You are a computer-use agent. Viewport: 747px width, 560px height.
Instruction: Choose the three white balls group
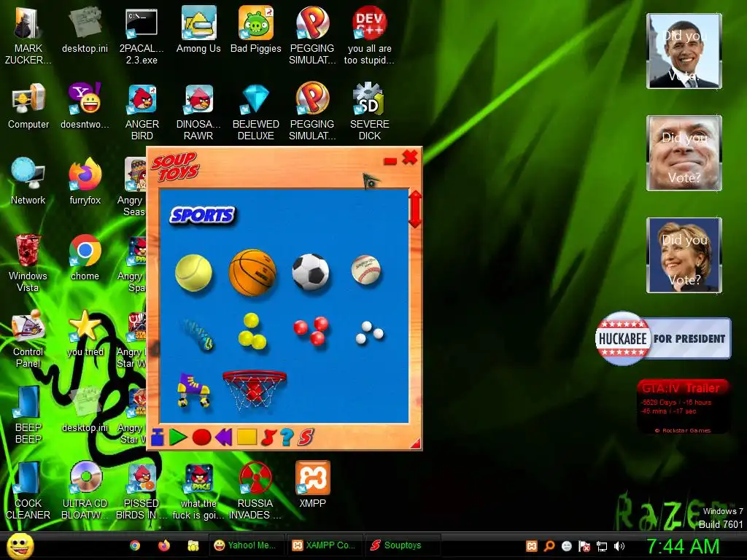click(370, 332)
